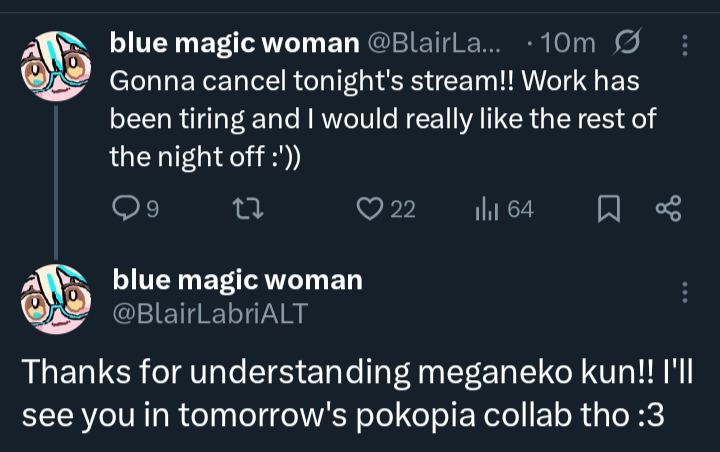Image resolution: width=720 pixels, height=452 pixels.
Task: Open view analytics bar chart icon
Action: (x=486, y=209)
